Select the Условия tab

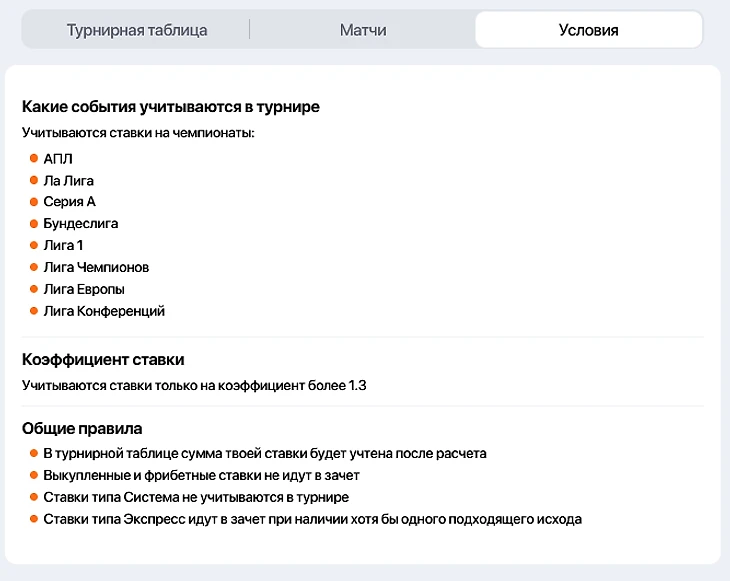coord(588,30)
